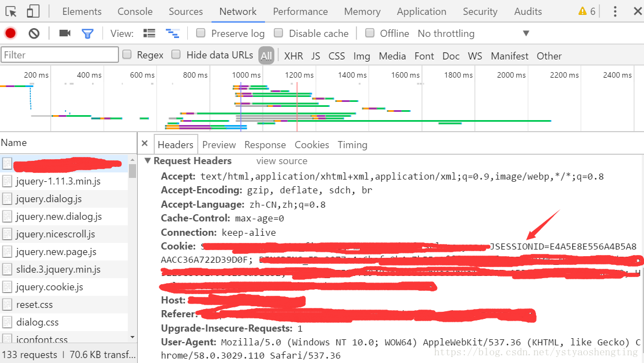
Task: Filter requests by Manifest
Action: (509, 56)
